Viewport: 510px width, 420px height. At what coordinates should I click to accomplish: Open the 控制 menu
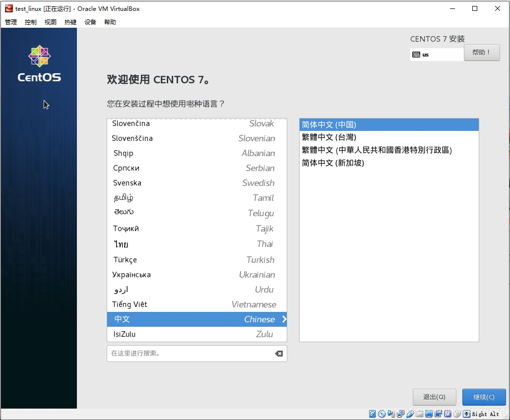tap(31, 22)
